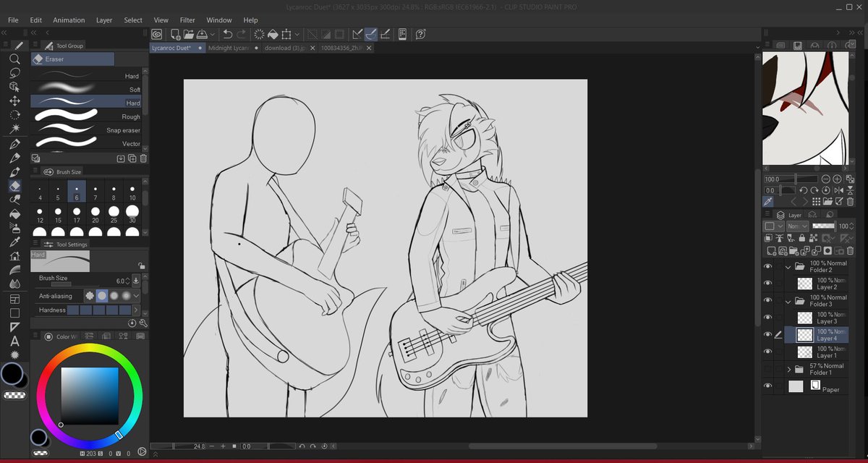Viewport: 868px width, 463px height.
Task: Click the delete layer trash icon
Action: coord(851,250)
